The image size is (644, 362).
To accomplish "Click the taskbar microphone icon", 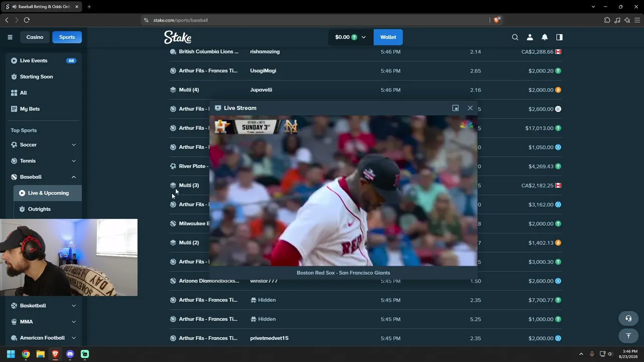I will (592, 354).
